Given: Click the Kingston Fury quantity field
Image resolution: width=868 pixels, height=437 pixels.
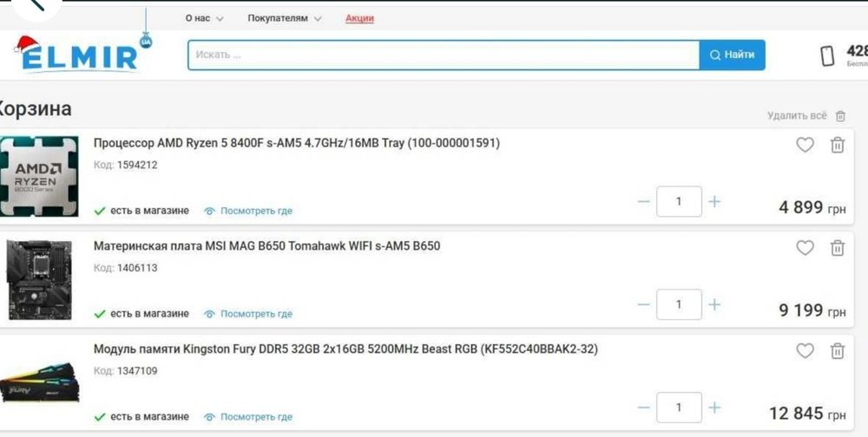Looking at the screenshot, I should pos(679,408).
